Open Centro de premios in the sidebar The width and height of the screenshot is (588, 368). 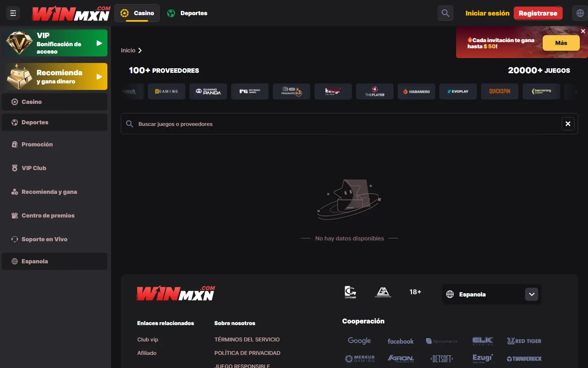pos(55,215)
